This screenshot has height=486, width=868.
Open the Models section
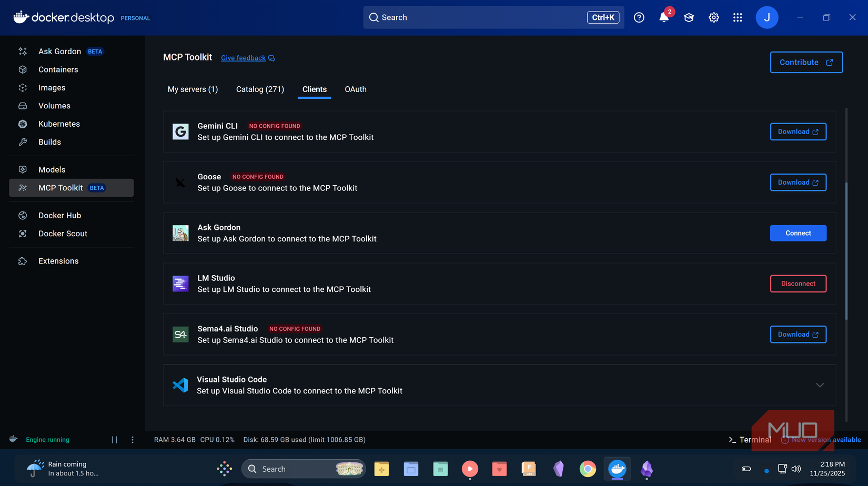pyautogui.click(x=71, y=169)
